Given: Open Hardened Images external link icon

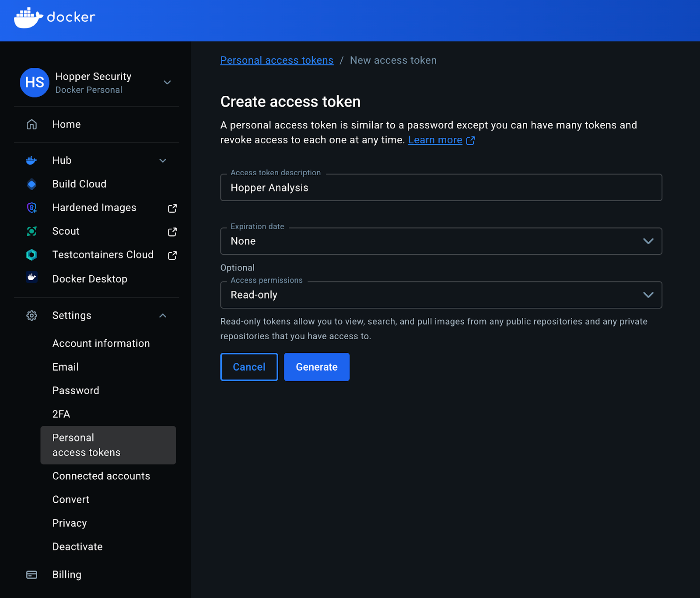Looking at the screenshot, I should coord(172,208).
